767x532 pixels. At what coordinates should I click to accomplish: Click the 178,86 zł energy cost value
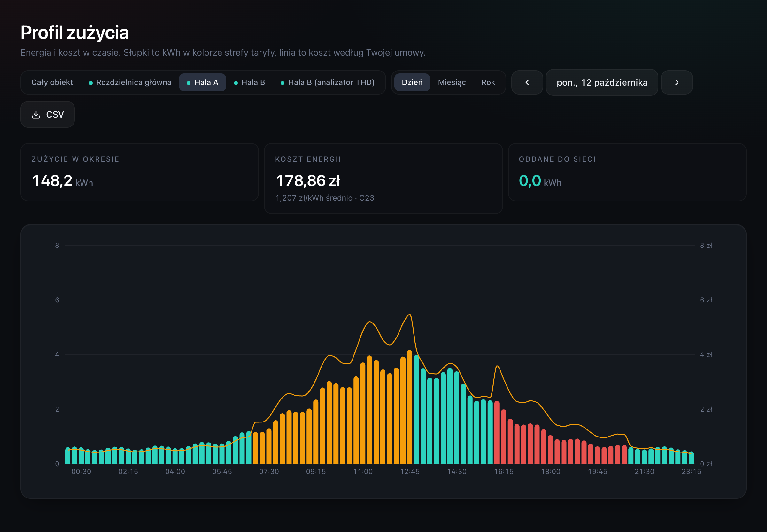308,181
